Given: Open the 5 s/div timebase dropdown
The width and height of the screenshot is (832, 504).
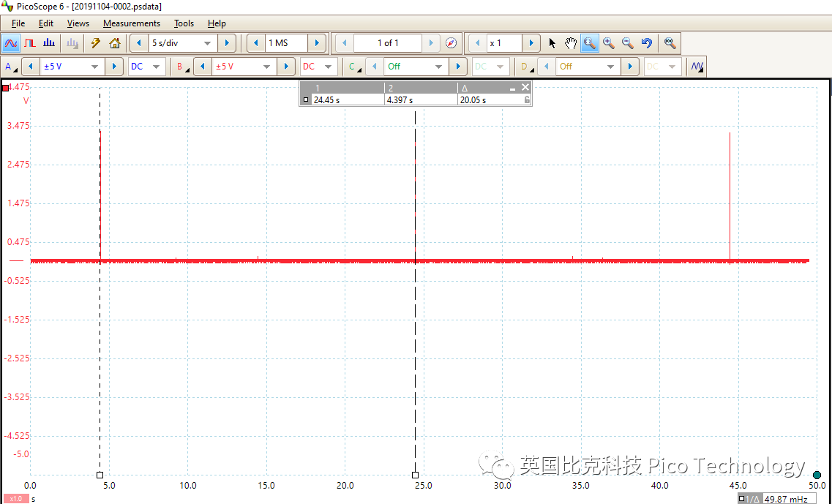Looking at the screenshot, I should [x=207, y=42].
